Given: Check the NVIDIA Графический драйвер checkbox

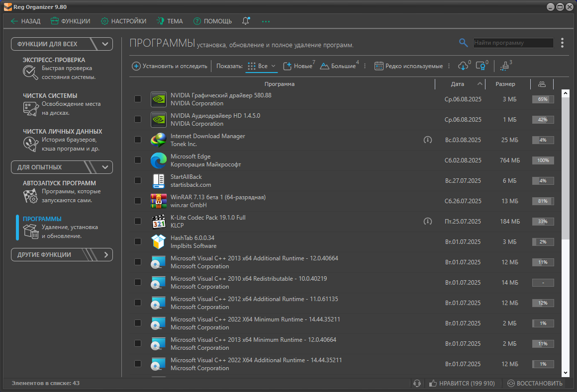Looking at the screenshot, I should 138,99.
